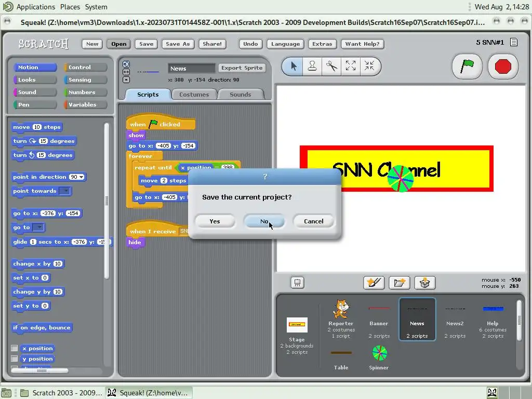Image resolution: width=532 pixels, height=399 pixels.
Task: Open the Control blocks category
Action: (x=86, y=67)
